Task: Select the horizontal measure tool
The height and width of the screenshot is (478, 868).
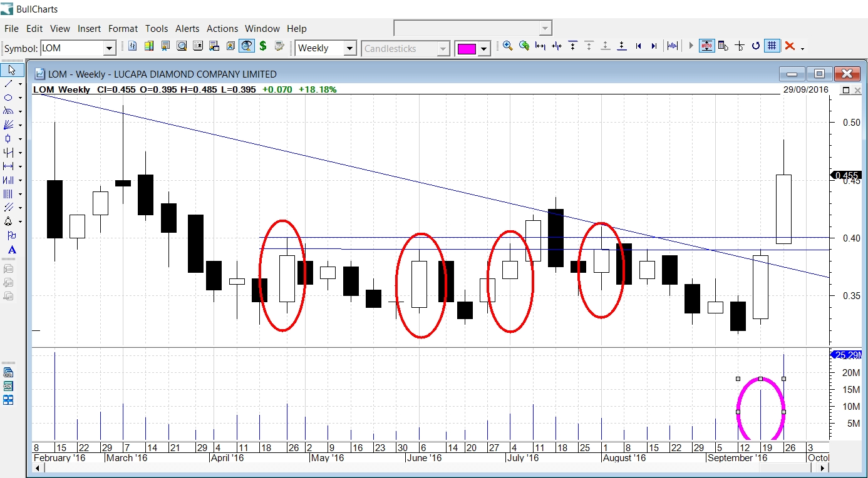Action: click(9, 166)
